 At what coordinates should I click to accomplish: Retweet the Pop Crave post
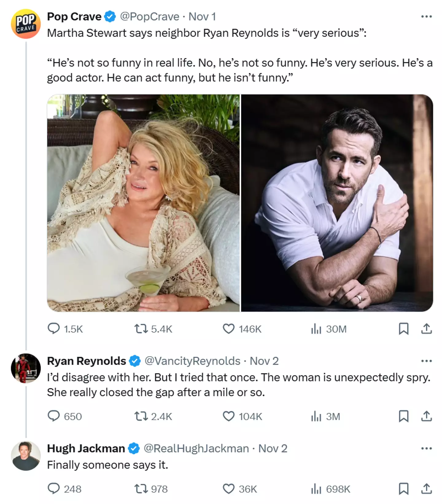coord(141,329)
